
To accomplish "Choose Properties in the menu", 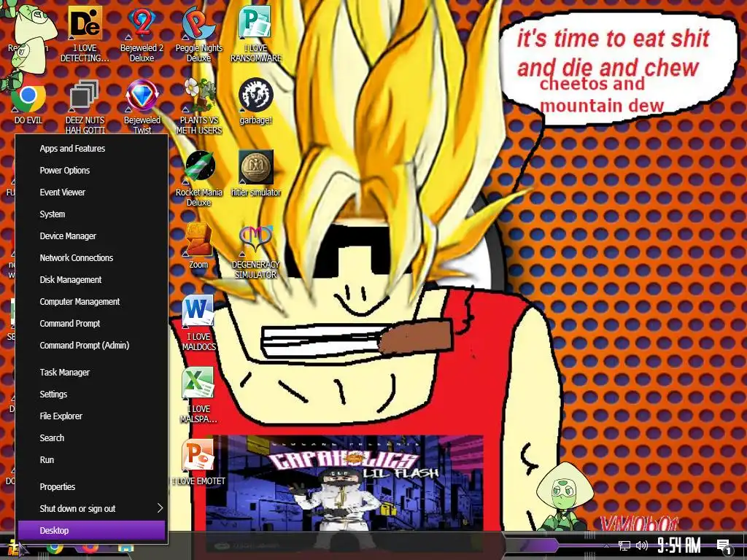I will tap(91, 486).
